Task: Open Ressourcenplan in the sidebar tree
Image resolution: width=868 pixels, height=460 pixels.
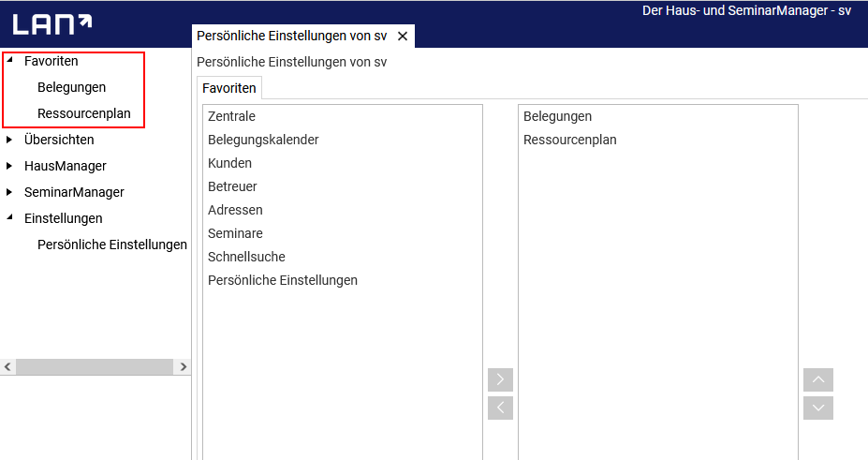Action: 84,113
